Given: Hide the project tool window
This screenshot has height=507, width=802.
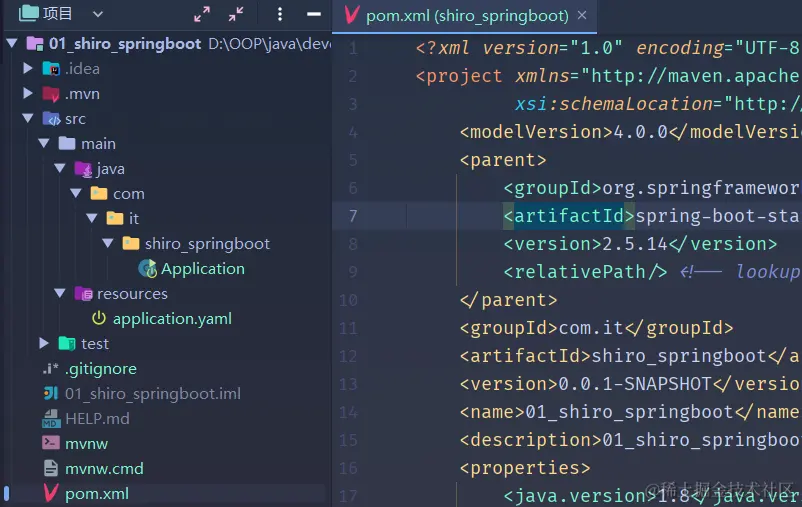Looking at the screenshot, I should tap(314, 14).
